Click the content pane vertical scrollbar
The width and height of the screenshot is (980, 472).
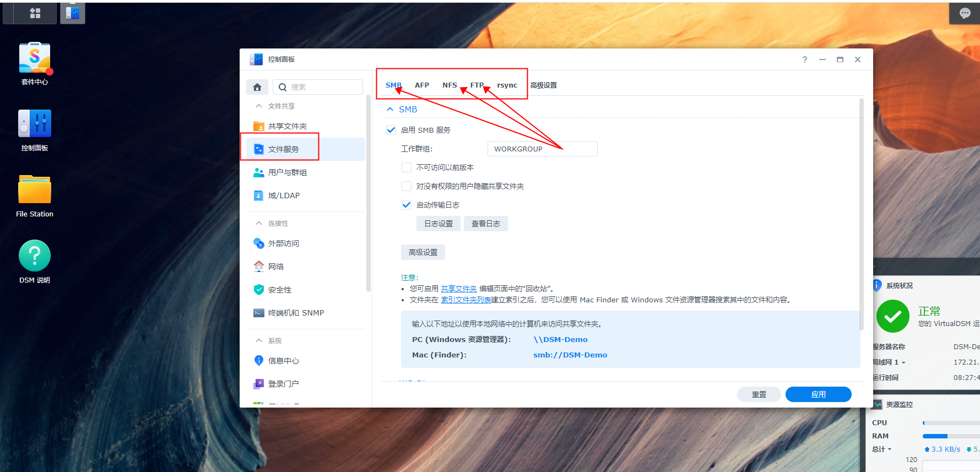tap(861, 214)
